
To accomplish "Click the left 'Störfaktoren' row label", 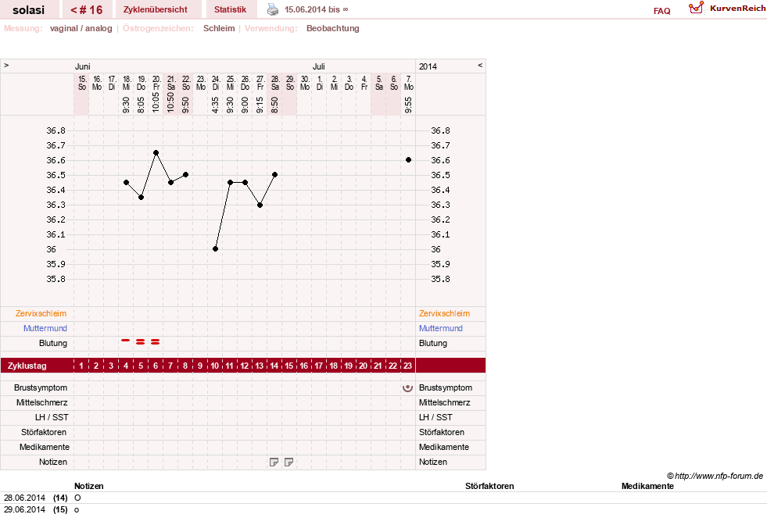I will click(x=44, y=432).
